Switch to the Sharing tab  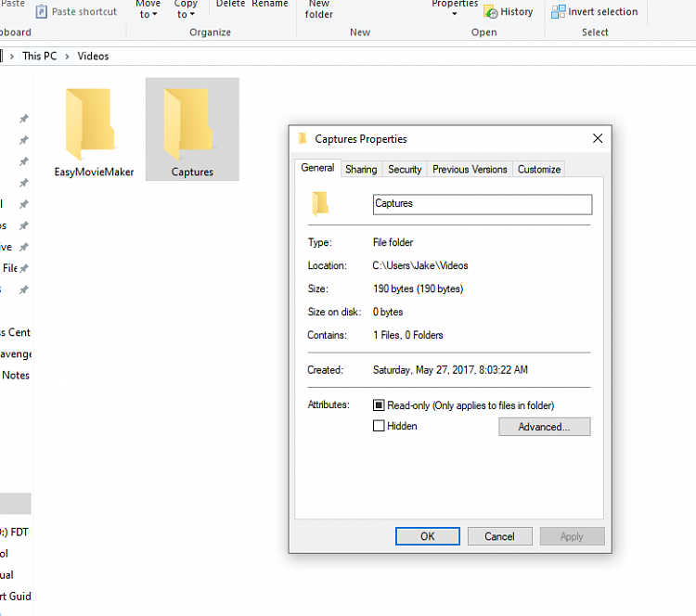[x=361, y=169]
